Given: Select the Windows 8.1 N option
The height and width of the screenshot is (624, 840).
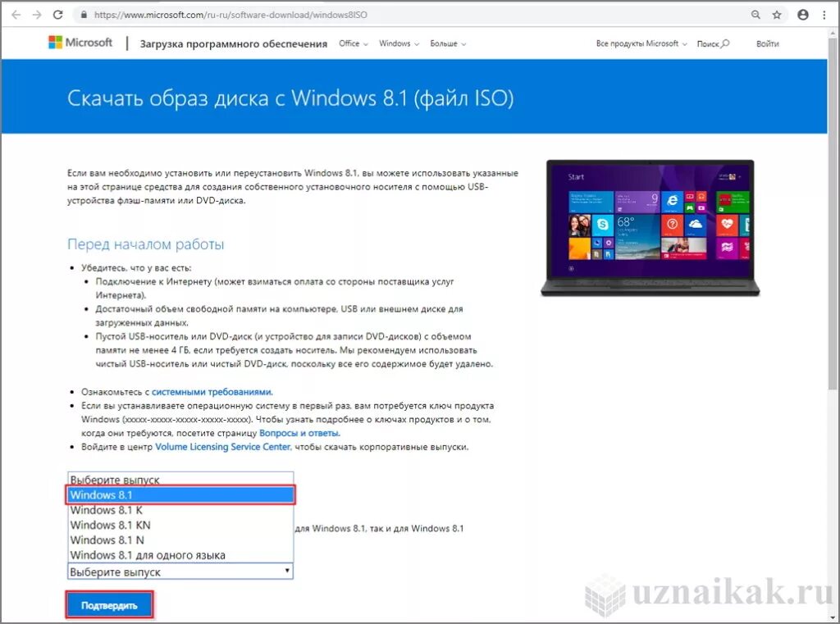Looking at the screenshot, I should 180,540.
